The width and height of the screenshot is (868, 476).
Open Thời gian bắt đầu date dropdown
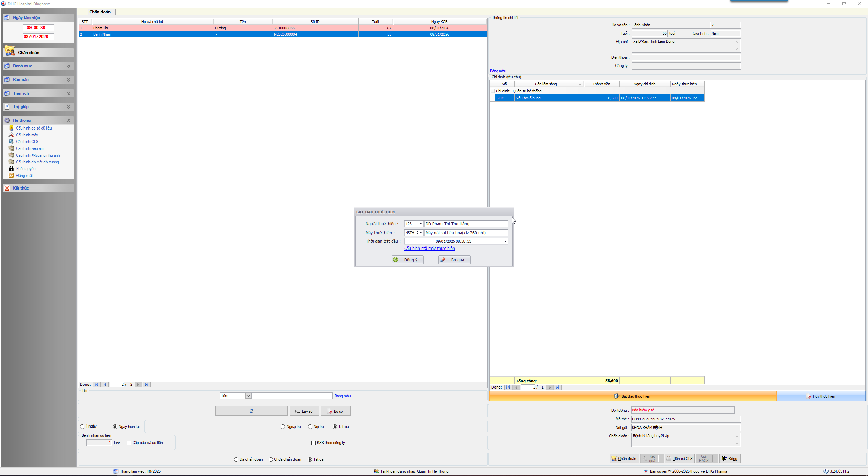point(505,241)
